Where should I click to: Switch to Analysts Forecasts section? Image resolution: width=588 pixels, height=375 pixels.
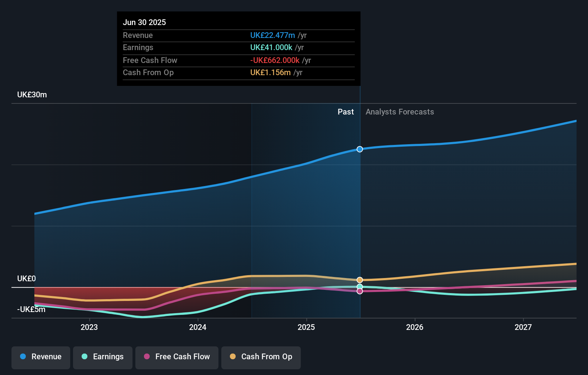click(x=400, y=112)
